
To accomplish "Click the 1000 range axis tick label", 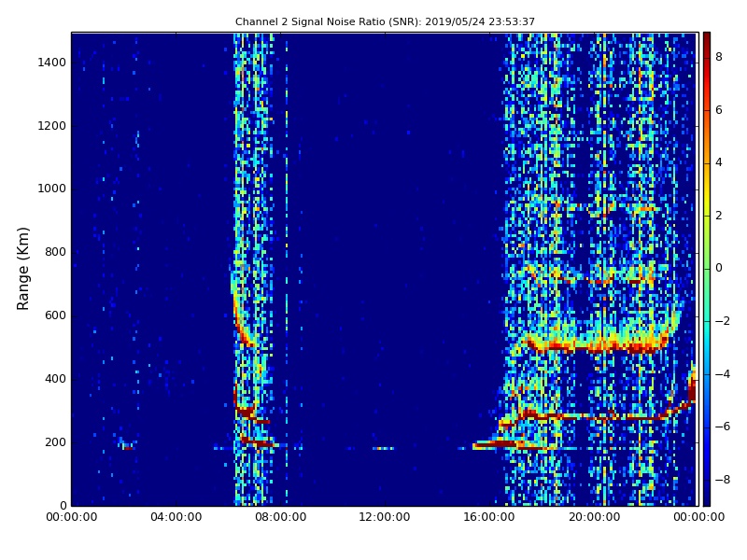I will 51,189.
